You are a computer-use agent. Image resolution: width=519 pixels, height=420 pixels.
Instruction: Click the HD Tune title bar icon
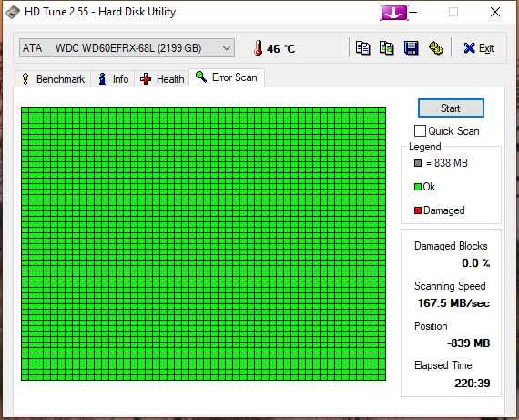click(13, 12)
